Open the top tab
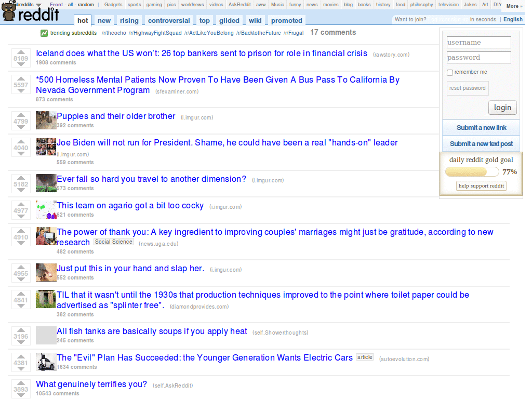532x399 pixels. tap(205, 20)
